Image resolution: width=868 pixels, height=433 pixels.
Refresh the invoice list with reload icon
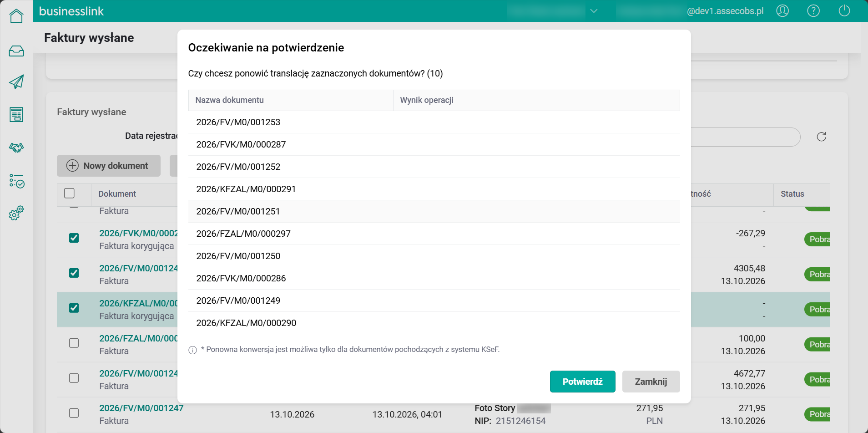[821, 137]
